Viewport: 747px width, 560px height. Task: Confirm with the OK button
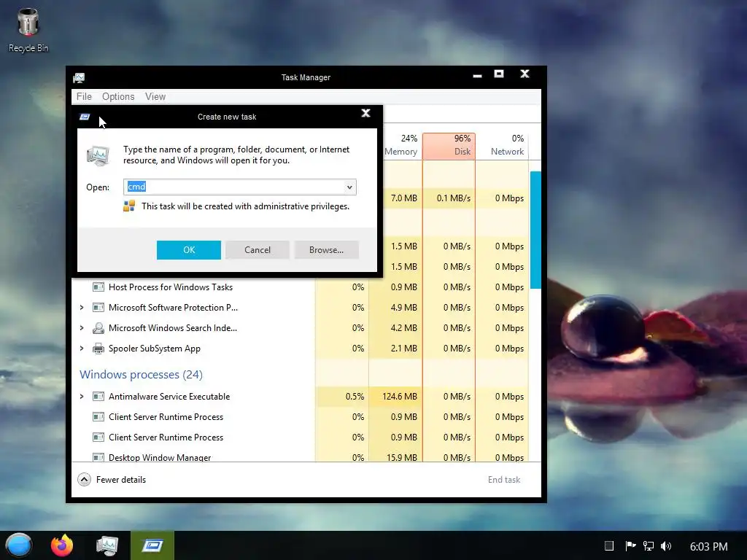pyautogui.click(x=189, y=250)
